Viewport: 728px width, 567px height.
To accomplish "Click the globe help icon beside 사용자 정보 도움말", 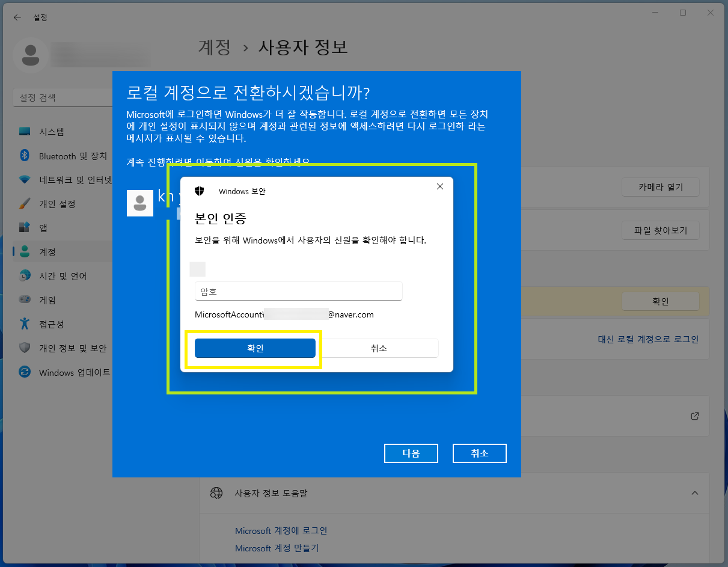I will (216, 493).
